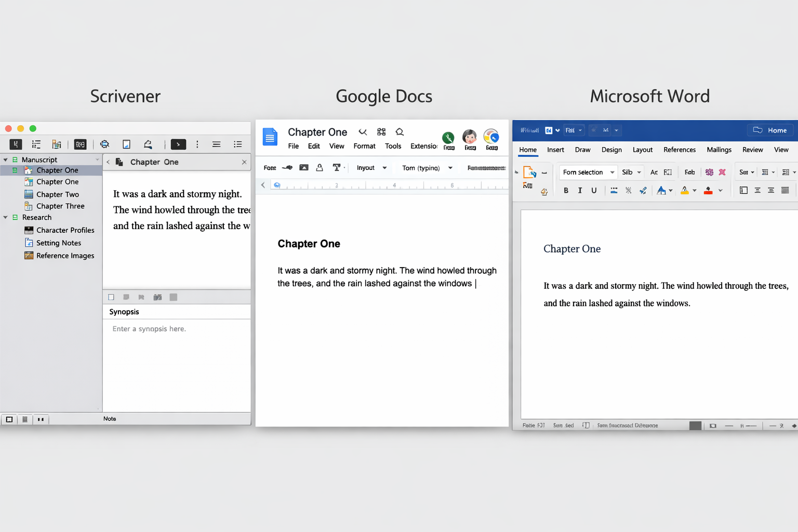
Task: Click the outline list icon in Scrivener's toolbar
Action: pyautogui.click(x=36, y=144)
